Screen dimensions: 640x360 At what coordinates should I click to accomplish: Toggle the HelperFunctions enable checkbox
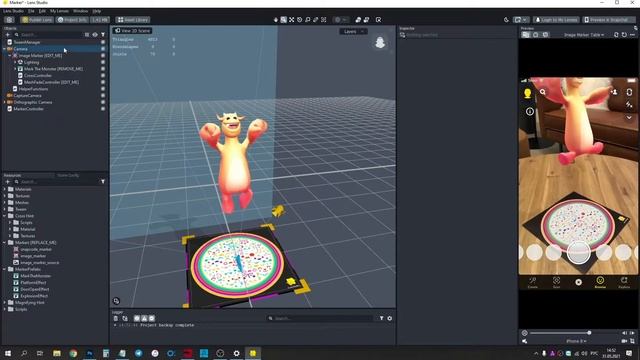tap(103, 89)
